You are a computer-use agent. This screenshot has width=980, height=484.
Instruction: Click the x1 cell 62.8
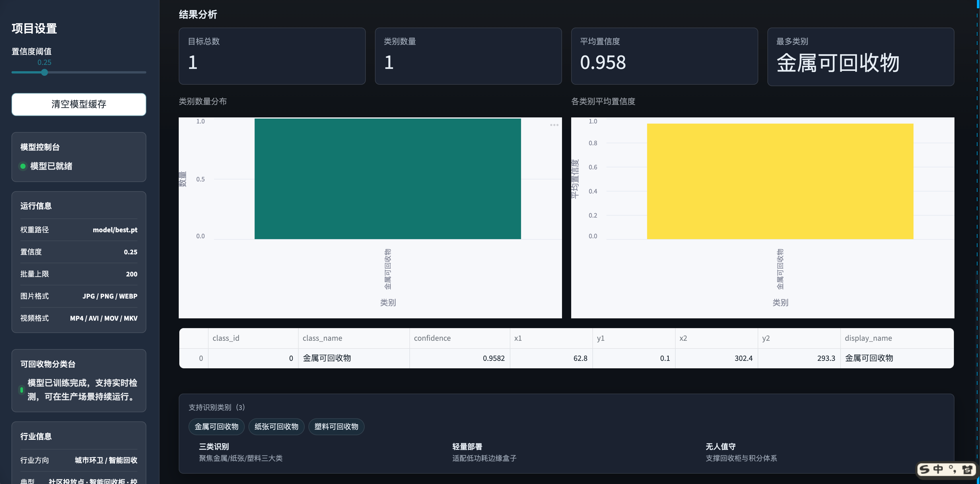551,358
